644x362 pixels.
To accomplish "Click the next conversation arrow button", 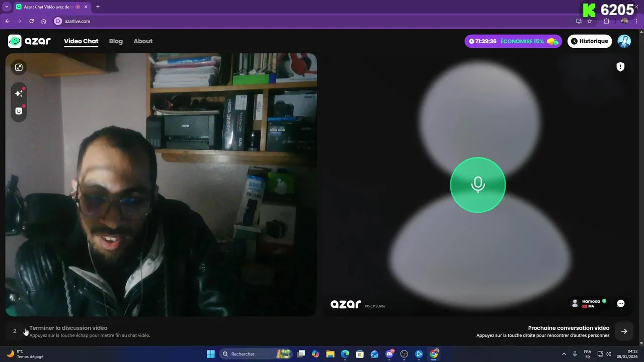I will pyautogui.click(x=624, y=331).
